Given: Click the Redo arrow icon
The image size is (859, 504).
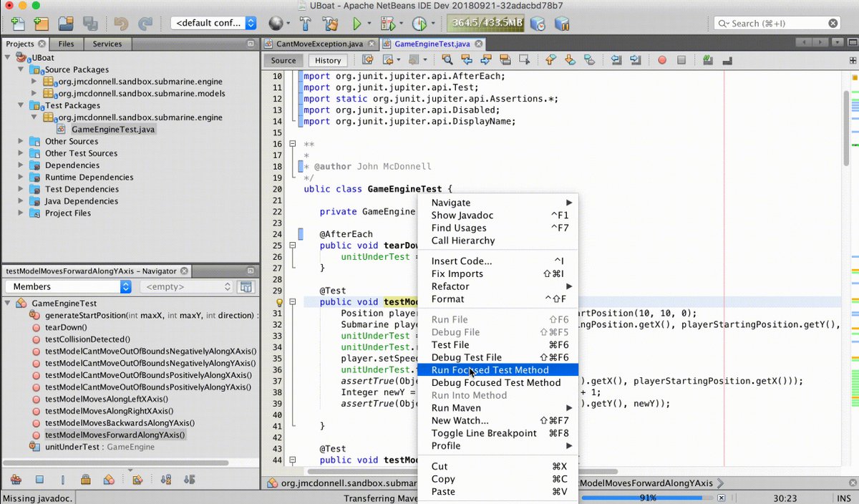Looking at the screenshot, I should 145,23.
